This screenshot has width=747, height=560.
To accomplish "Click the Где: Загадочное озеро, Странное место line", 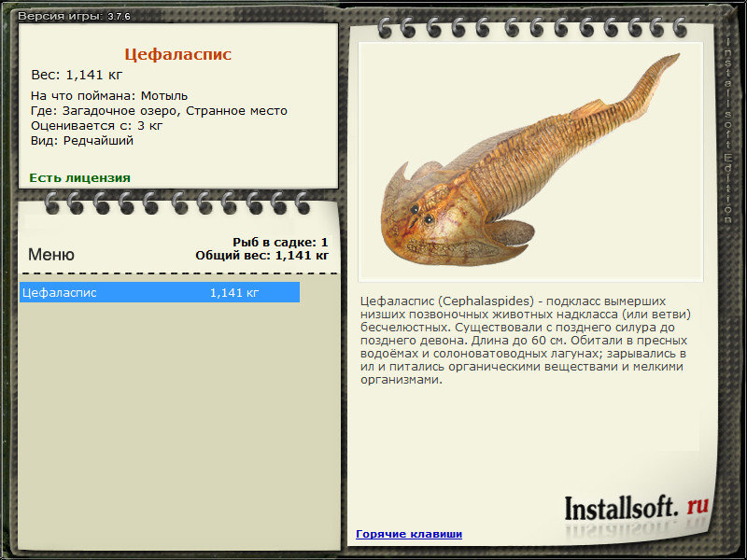I will [x=159, y=111].
